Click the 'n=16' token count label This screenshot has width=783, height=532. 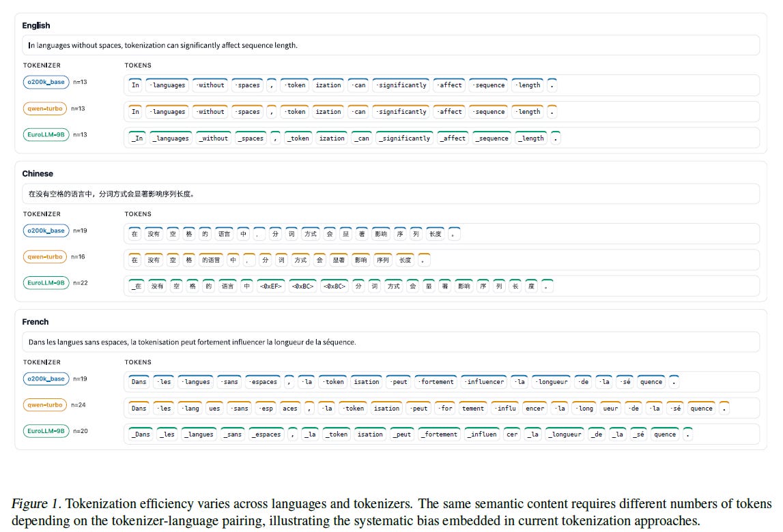click(78, 256)
